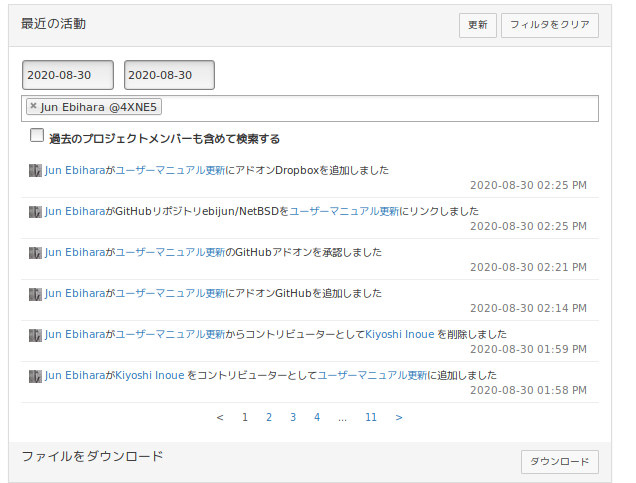Open Jun Ebihara link in Dropbox entry

click(x=75, y=170)
